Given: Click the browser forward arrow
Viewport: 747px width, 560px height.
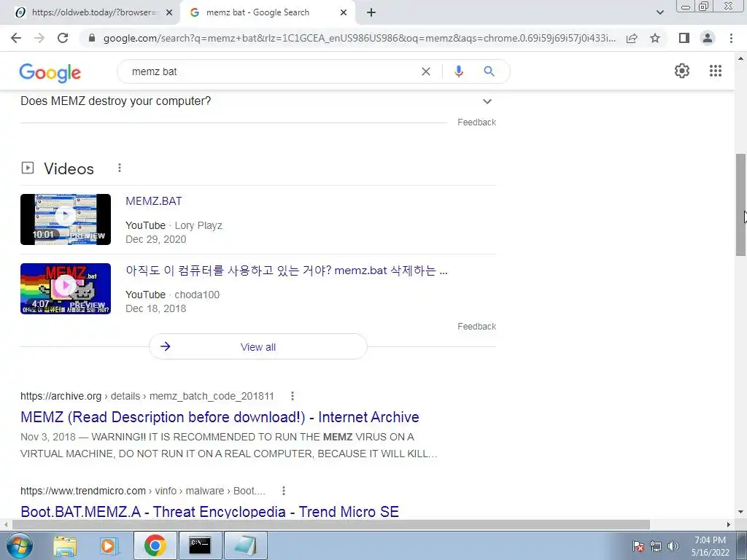Looking at the screenshot, I should [x=39, y=38].
